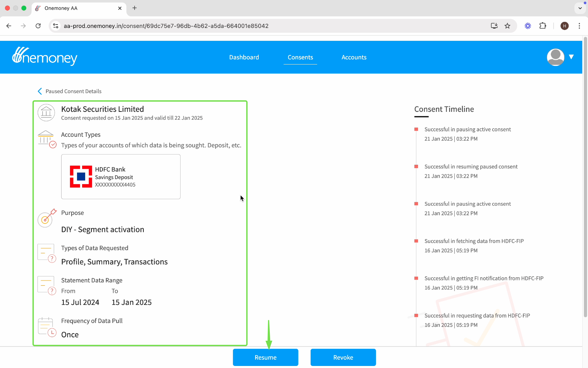Image resolution: width=588 pixels, height=368 pixels.
Task: Open the Consents menu item
Action: click(x=300, y=57)
